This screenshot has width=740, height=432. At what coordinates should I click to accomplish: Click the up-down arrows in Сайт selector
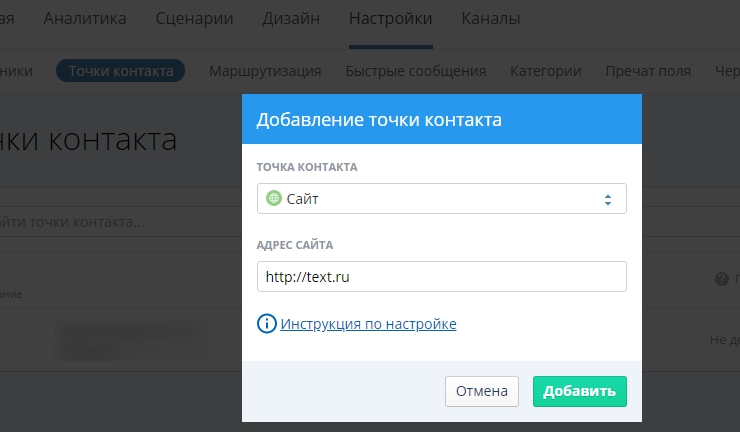coord(607,199)
